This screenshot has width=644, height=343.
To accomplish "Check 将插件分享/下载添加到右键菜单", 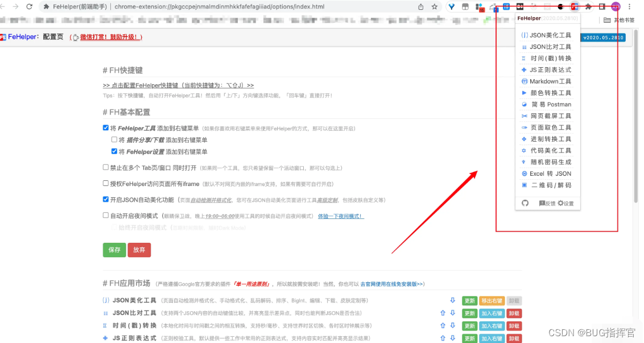I will (x=114, y=140).
